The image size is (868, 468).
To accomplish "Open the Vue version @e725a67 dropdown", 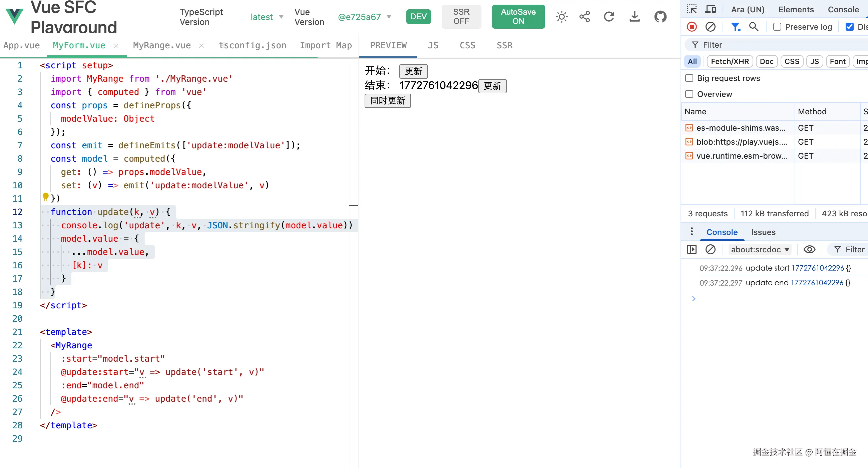I will tap(365, 17).
